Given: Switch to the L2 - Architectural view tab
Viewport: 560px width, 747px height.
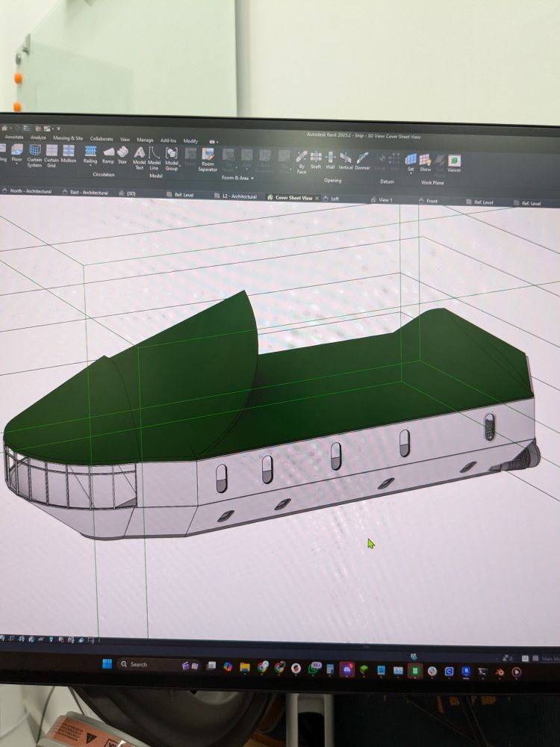Looking at the screenshot, I should click(236, 196).
